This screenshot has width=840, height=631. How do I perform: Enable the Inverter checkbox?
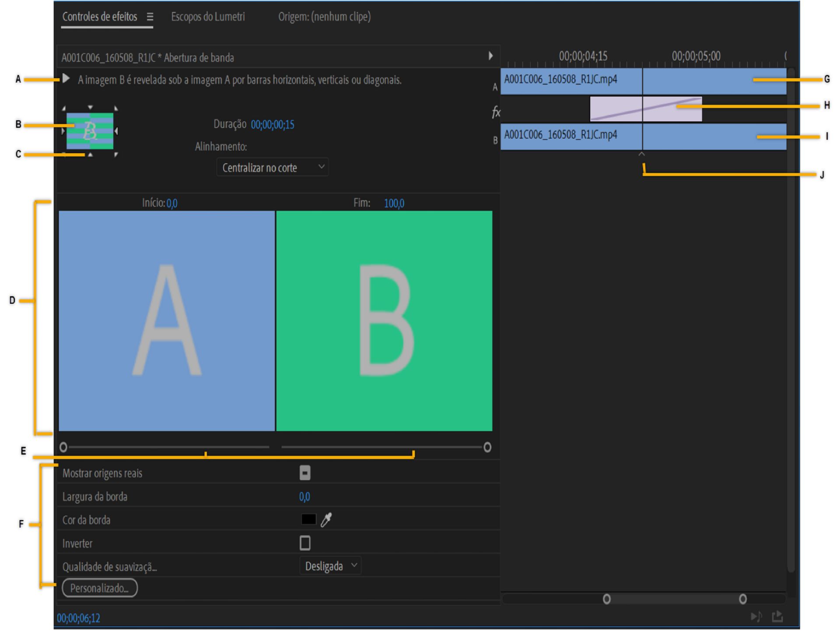(x=305, y=543)
